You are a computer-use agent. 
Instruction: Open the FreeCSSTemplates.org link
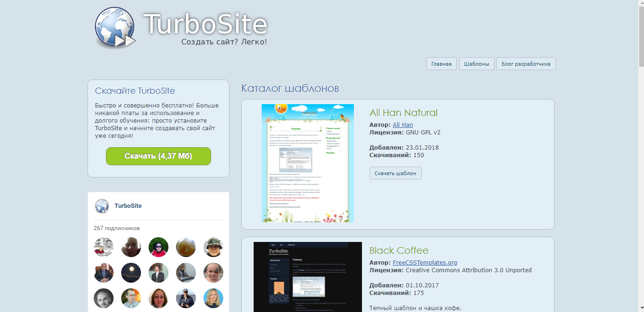point(424,262)
